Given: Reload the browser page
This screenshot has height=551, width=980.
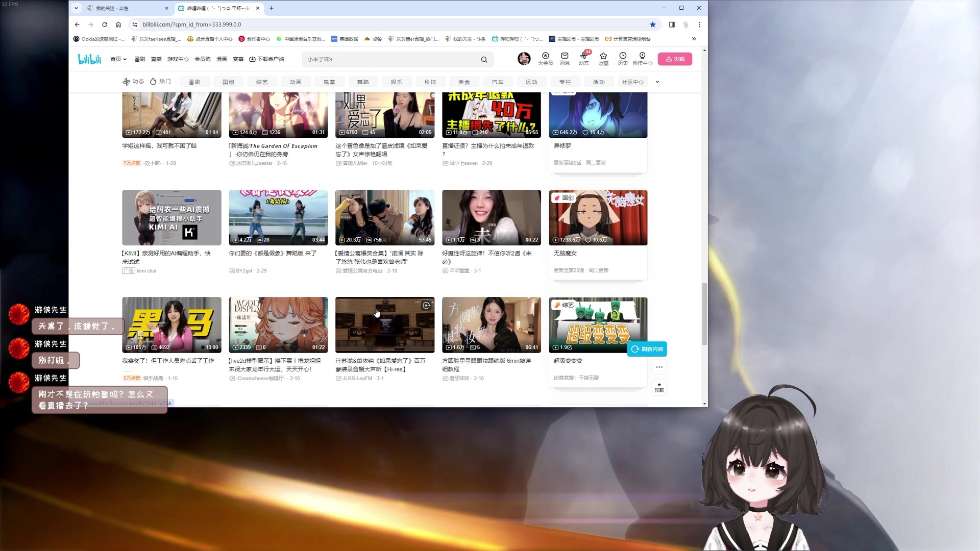Looking at the screenshot, I should [105, 24].
